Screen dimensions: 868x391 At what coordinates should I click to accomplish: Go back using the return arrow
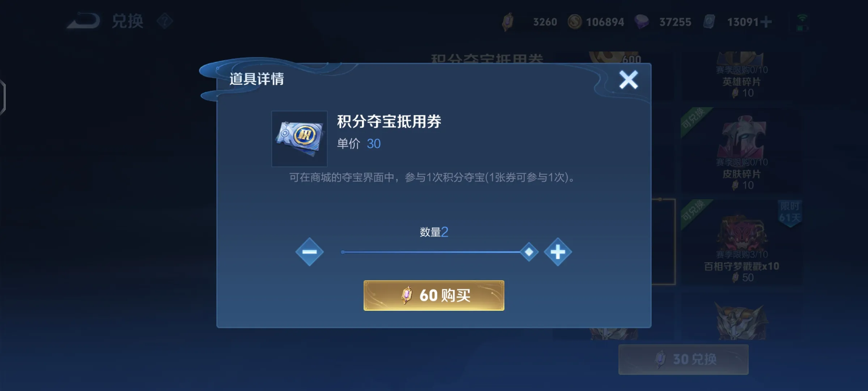[84, 21]
